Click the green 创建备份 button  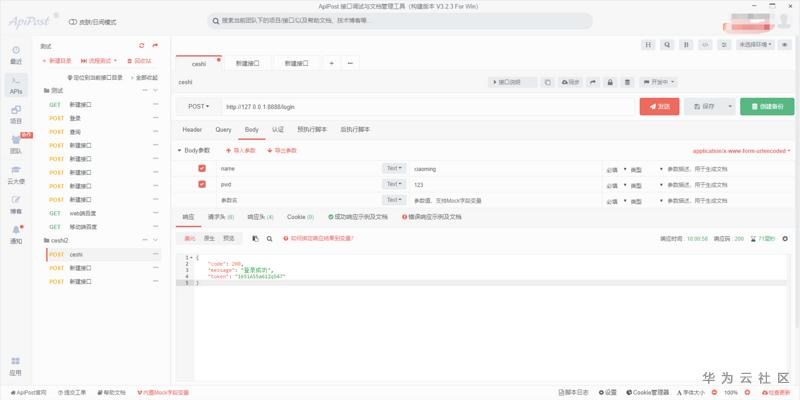(767, 107)
